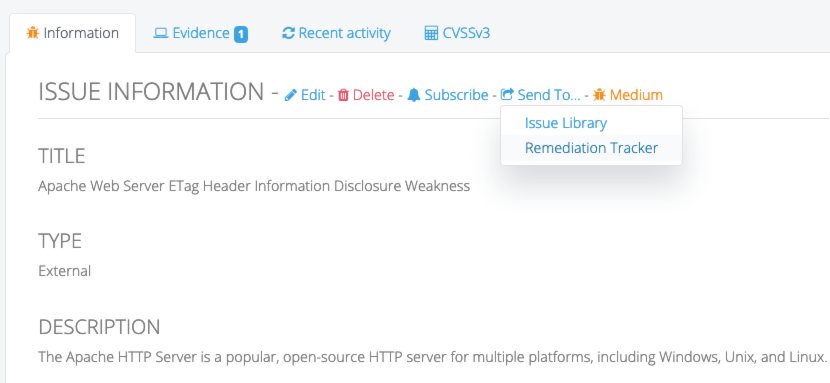
Task: Click the pencil icon next to Edit
Action: pos(291,95)
